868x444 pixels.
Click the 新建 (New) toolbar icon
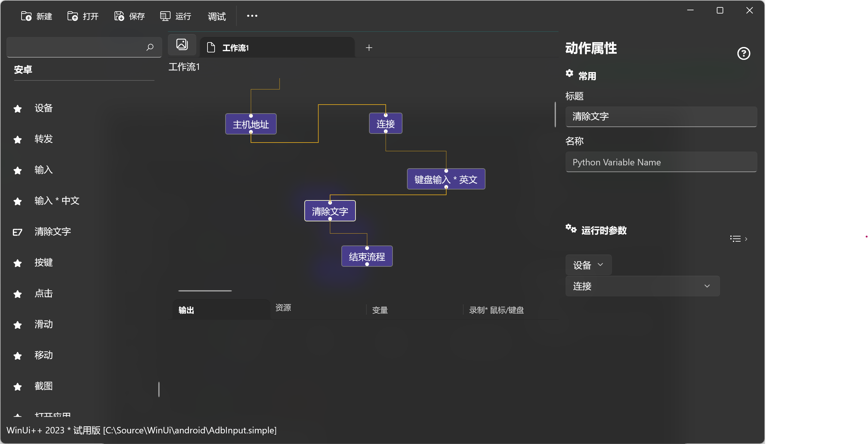[26, 16]
